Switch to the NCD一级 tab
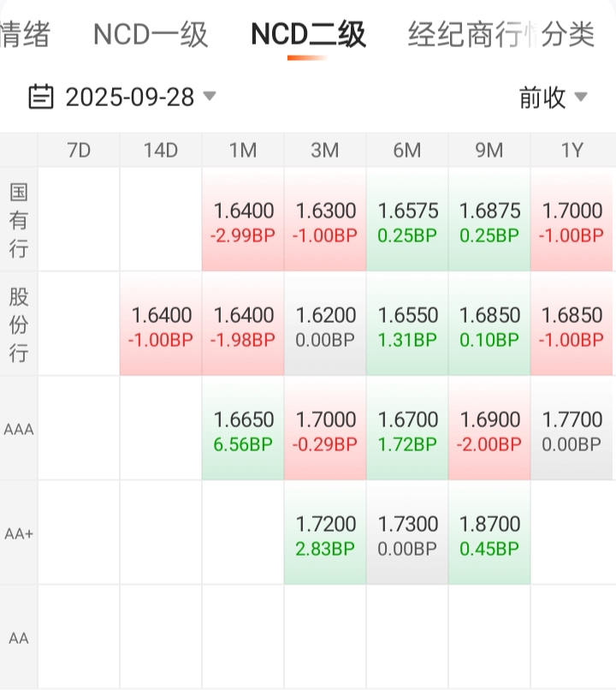The height and width of the screenshot is (690, 616). click(151, 34)
